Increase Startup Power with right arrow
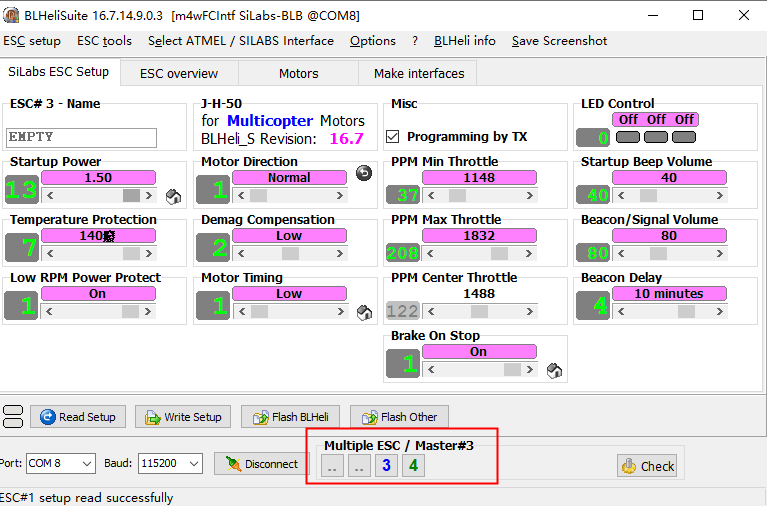The height and width of the screenshot is (506, 767). (149, 196)
